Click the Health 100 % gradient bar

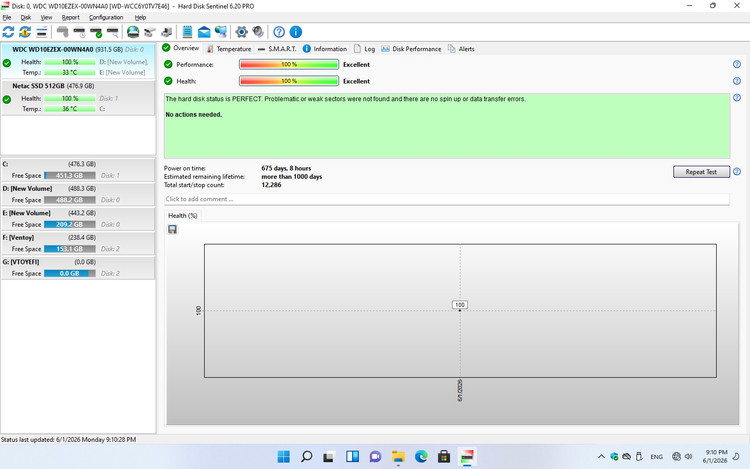[289, 81]
